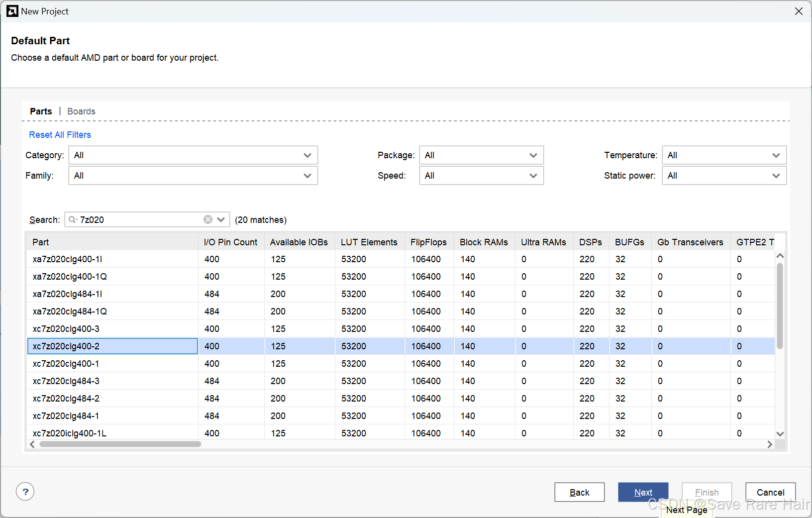Expand the Package dropdown
This screenshot has height=518, width=812.
tap(482, 155)
